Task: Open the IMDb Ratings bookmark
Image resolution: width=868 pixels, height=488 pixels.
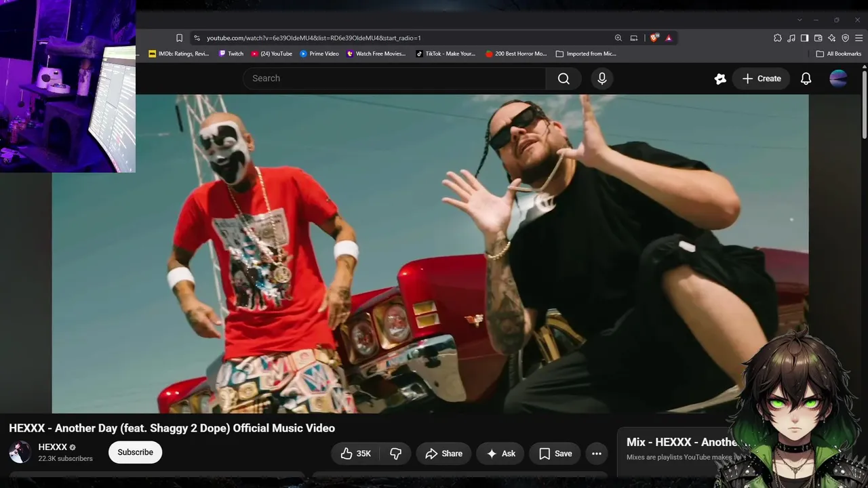Action: (x=179, y=54)
